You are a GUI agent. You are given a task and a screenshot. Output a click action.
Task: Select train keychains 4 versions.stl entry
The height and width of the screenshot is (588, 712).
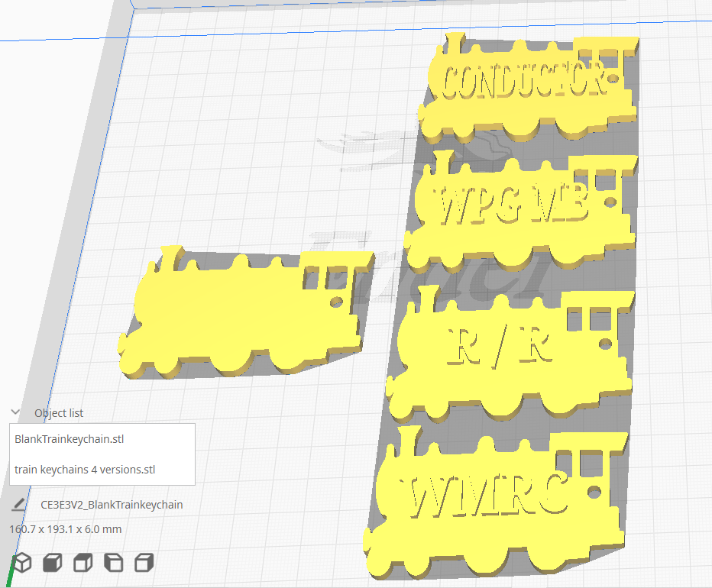pyautogui.click(x=84, y=470)
